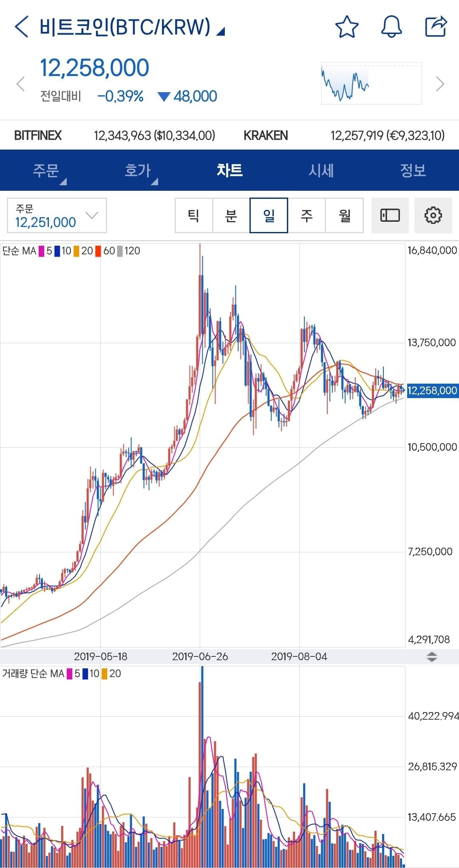Viewport: 459px width, 868px height.
Task: Select the 분 (minute) chart interval
Action: (231, 215)
